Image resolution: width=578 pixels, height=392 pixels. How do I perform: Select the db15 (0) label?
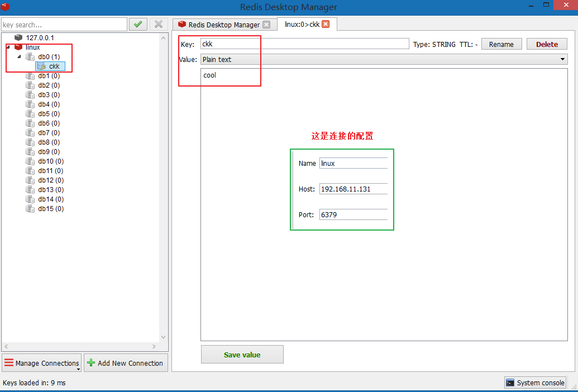51,208
